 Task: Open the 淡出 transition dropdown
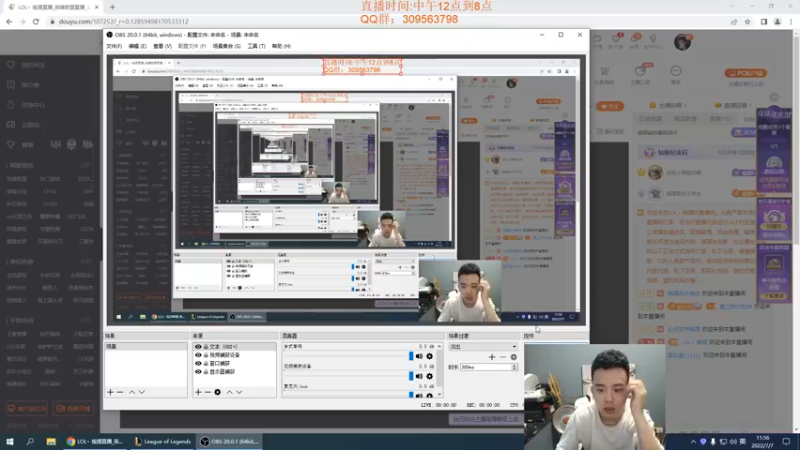click(x=483, y=346)
